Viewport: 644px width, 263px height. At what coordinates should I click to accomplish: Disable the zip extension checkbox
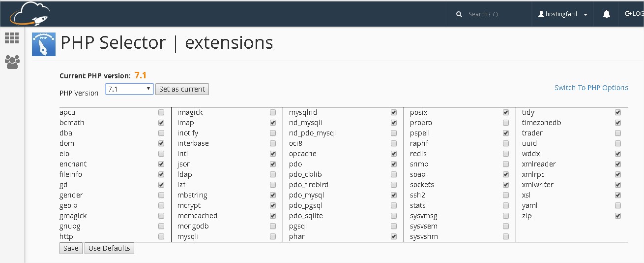coord(618,216)
